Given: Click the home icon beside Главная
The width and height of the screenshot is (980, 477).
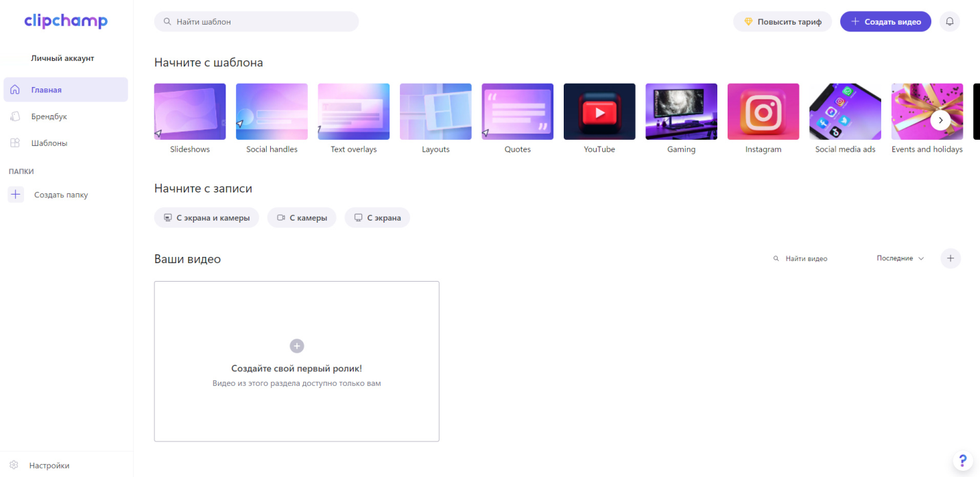Looking at the screenshot, I should [x=15, y=90].
